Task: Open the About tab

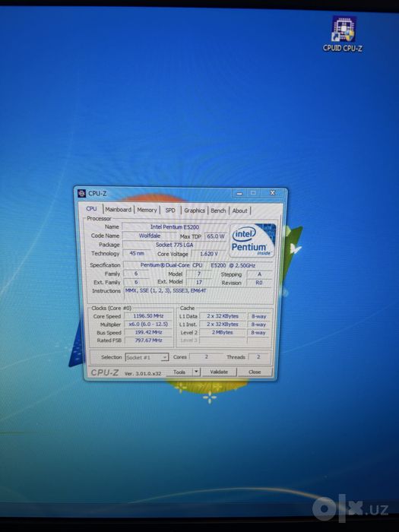Action: click(240, 211)
